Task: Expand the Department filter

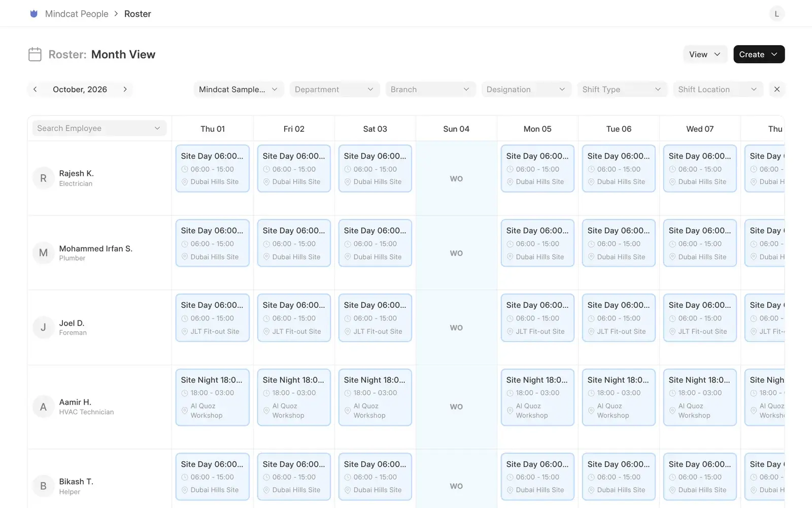Action: [x=334, y=89]
